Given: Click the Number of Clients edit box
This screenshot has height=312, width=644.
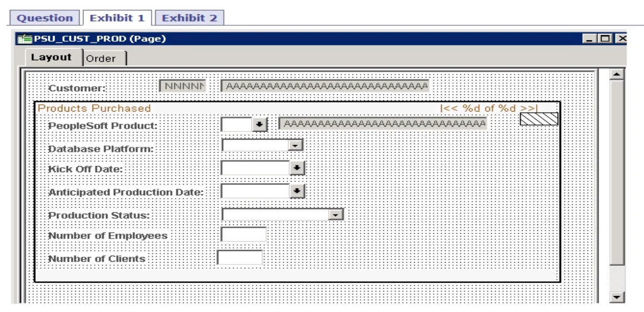Looking at the screenshot, I should pos(240,258).
